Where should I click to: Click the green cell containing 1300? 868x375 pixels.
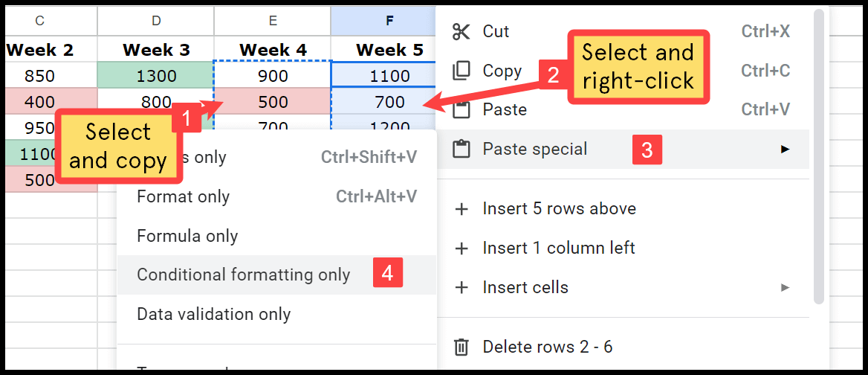click(156, 75)
